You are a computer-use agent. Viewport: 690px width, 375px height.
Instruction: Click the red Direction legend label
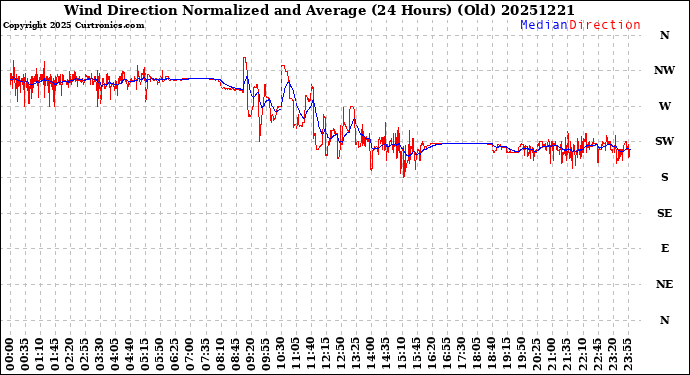(605, 25)
